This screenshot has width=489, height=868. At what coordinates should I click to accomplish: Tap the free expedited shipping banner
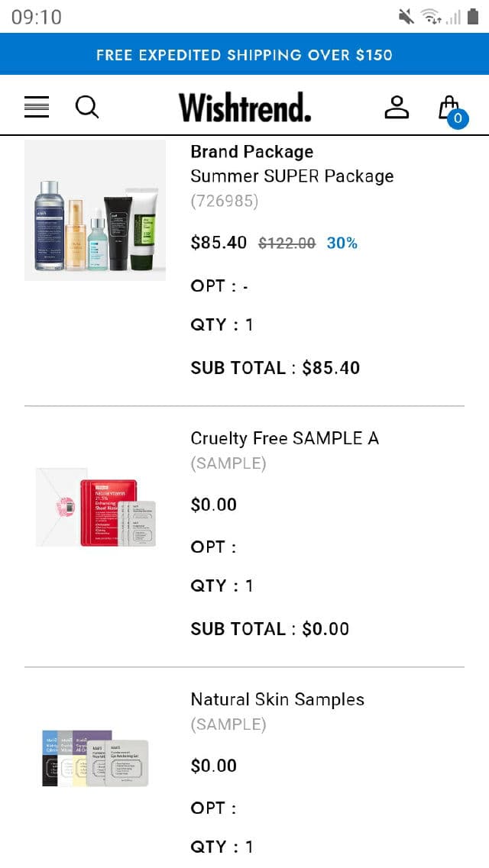(244, 55)
